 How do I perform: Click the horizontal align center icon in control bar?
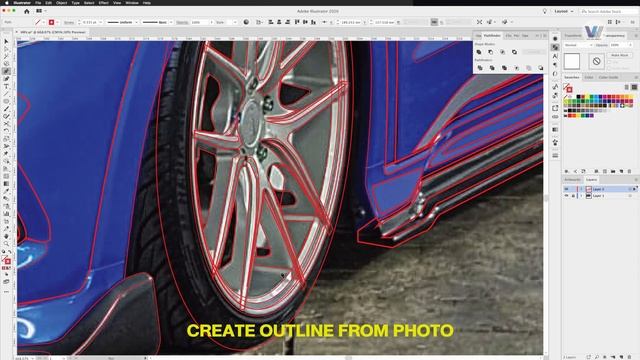click(279, 22)
